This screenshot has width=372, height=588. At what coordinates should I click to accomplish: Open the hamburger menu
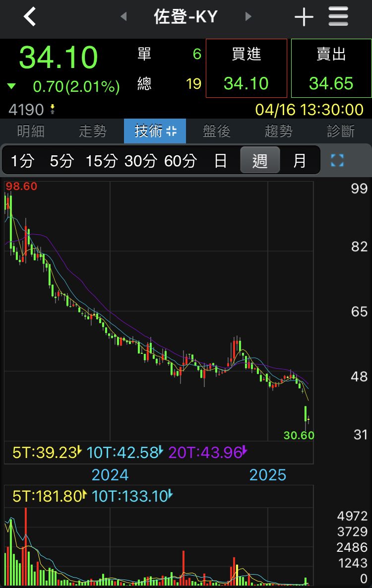[x=338, y=16]
